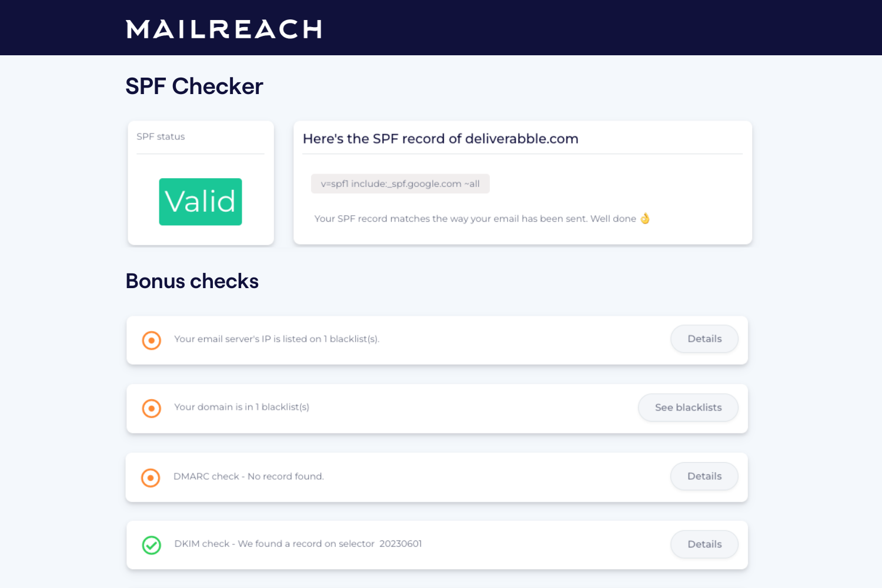Click the OK hand emoji in the SPF message
Screen dimensions: 882x588
pyautogui.click(x=646, y=218)
